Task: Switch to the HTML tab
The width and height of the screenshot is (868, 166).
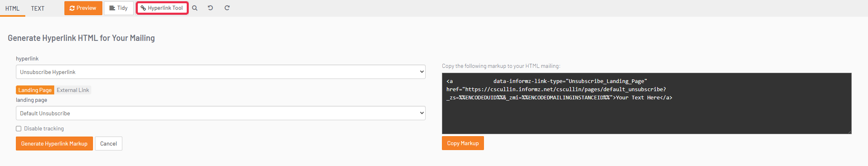Action: tap(12, 9)
